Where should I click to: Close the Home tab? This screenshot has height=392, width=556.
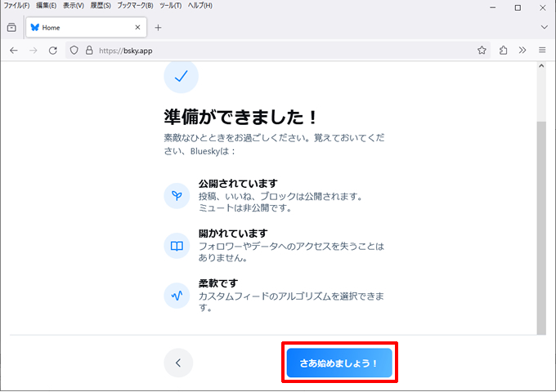(x=137, y=27)
